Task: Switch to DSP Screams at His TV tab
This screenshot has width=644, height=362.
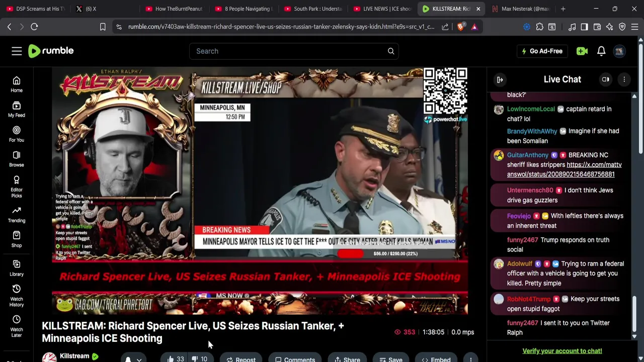Action: point(35,9)
